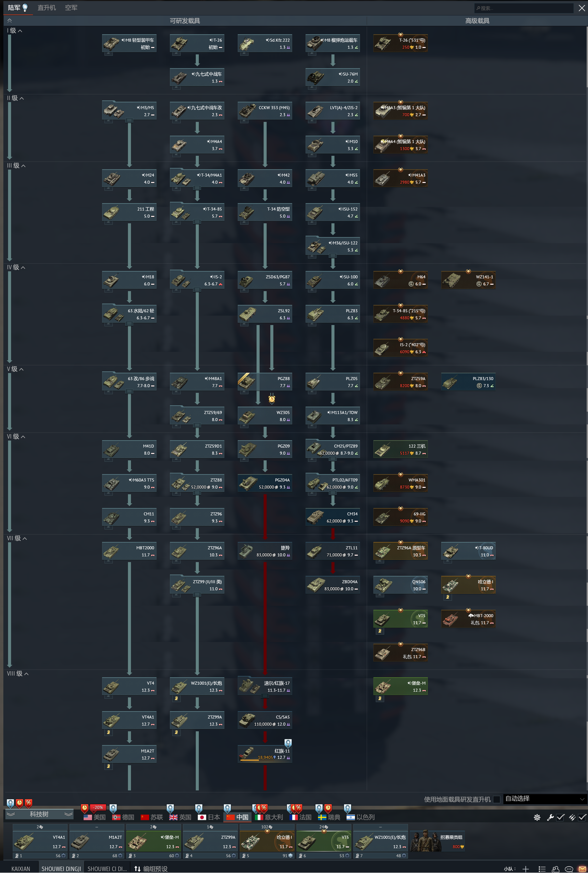Click the 招募乘员组 recruit crew button
Viewport: 588px width, 873px height.
[x=437, y=841]
